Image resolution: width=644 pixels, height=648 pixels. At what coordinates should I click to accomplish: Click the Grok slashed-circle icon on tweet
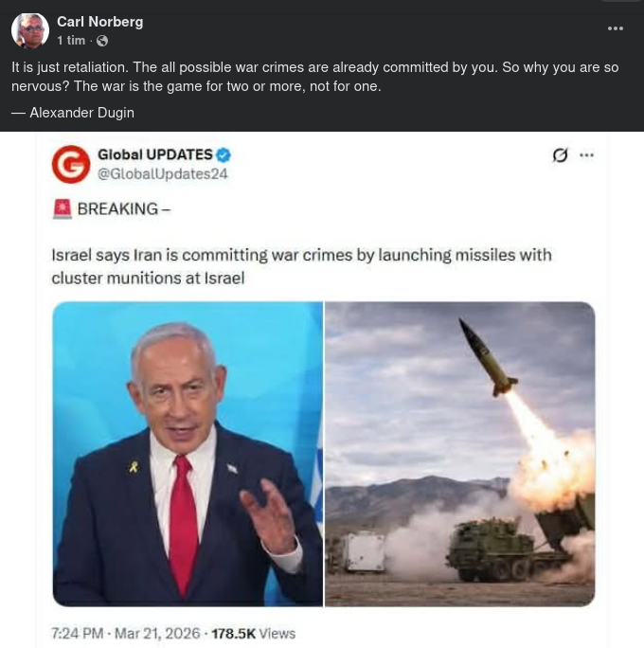click(x=560, y=155)
